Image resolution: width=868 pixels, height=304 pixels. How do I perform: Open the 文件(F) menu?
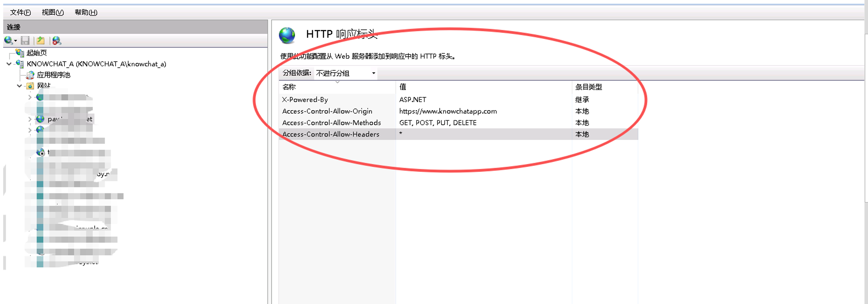tap(21, 12)
